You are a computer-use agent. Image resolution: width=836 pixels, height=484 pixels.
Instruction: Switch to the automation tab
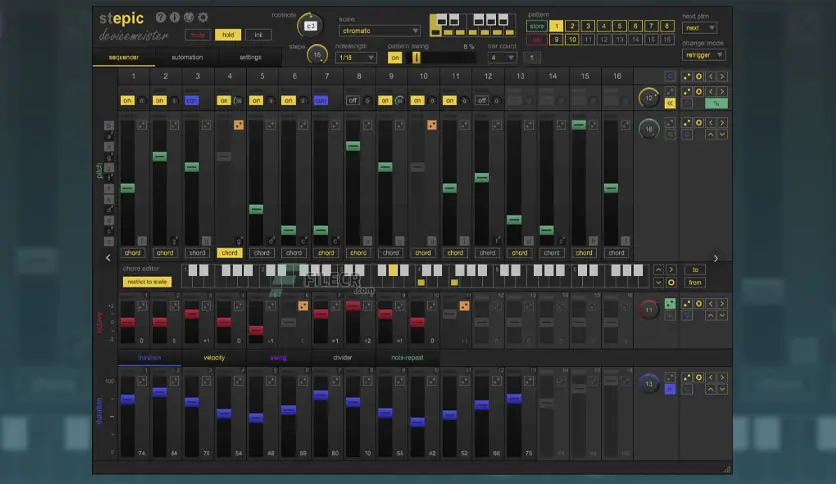[187, 57]
